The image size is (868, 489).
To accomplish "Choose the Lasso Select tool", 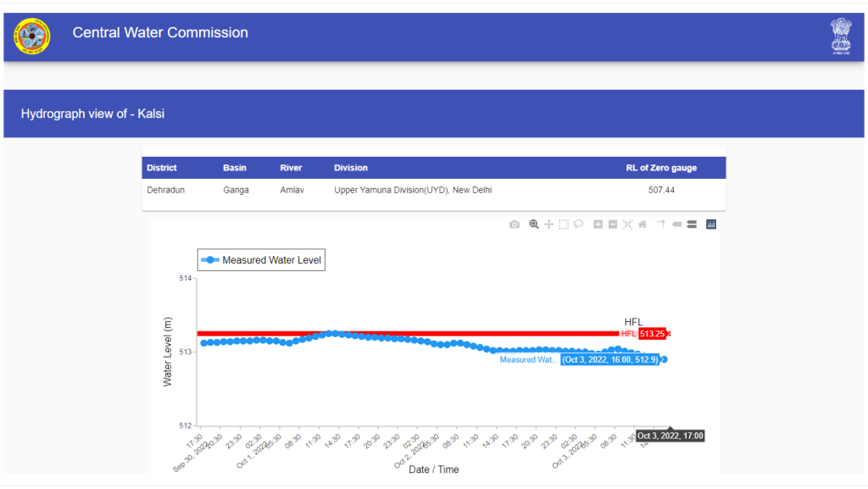I will (x=578, y=225).
